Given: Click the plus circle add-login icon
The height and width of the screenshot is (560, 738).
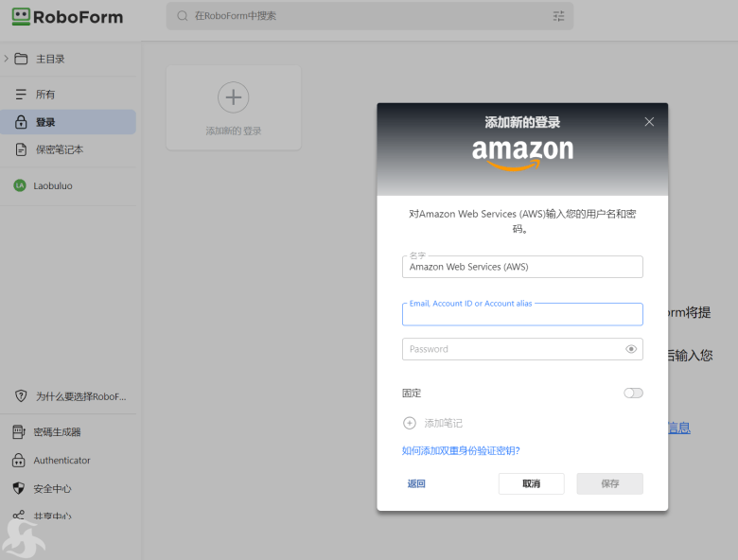Looking at the screenshot, I should point(233,97).
